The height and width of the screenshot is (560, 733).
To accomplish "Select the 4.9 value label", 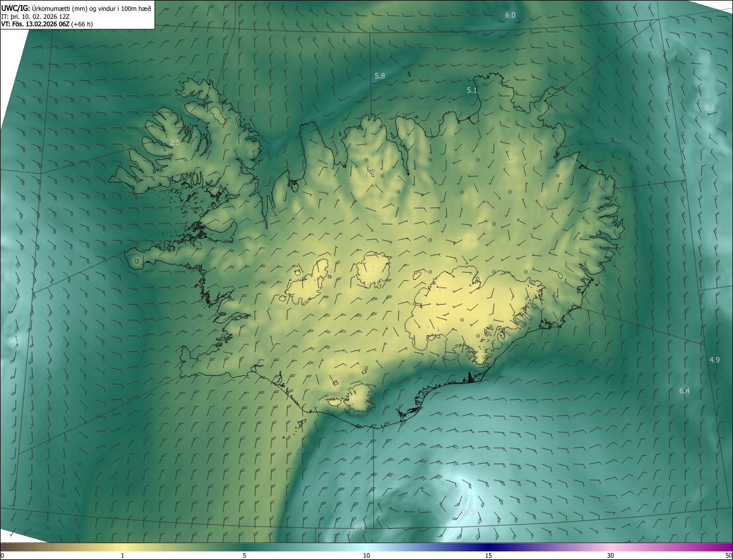I will click(x=714, y=360).
